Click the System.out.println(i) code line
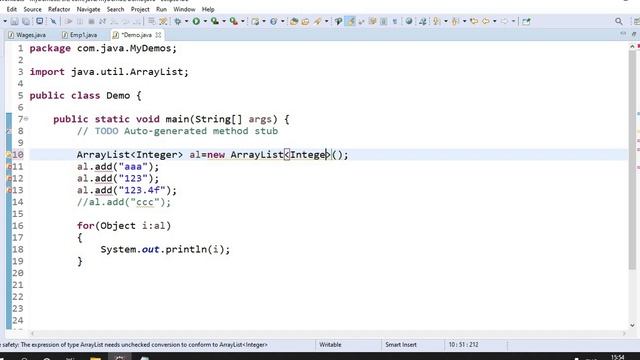The width and height of the screenshot is (640, 360). click(165, 249)
